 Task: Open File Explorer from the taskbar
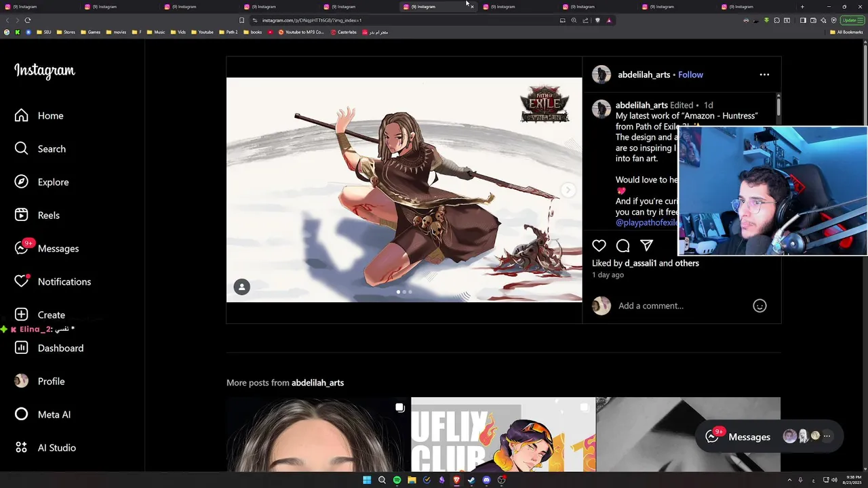412,481
